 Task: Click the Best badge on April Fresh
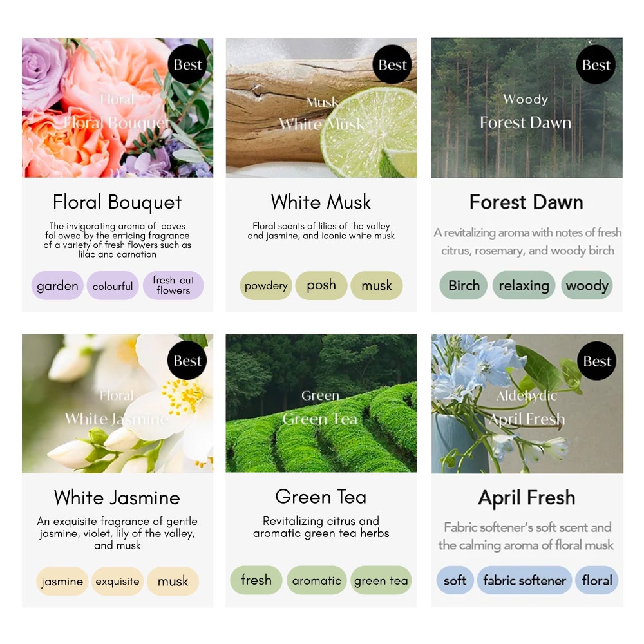[x=597, y=361]
